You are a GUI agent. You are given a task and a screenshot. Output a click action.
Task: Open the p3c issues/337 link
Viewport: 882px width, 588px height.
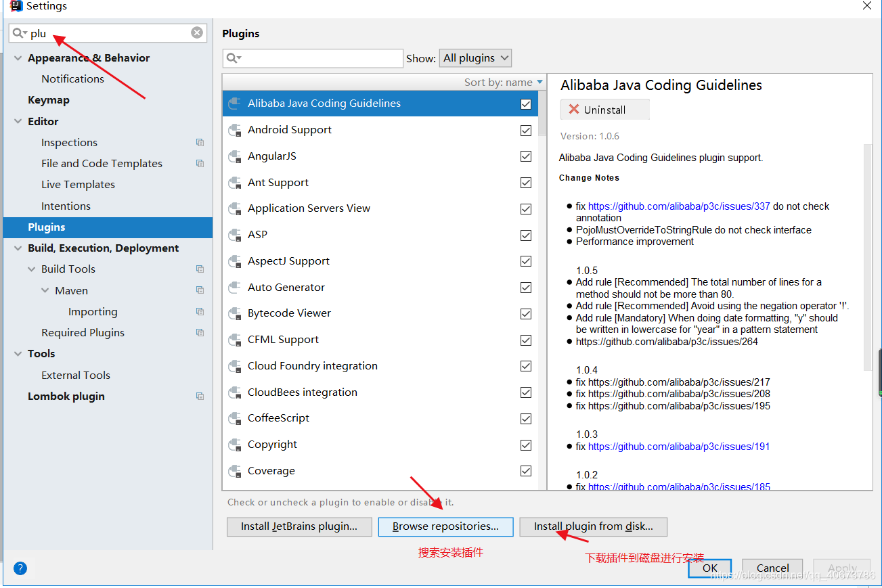click(x=679, y=206)
